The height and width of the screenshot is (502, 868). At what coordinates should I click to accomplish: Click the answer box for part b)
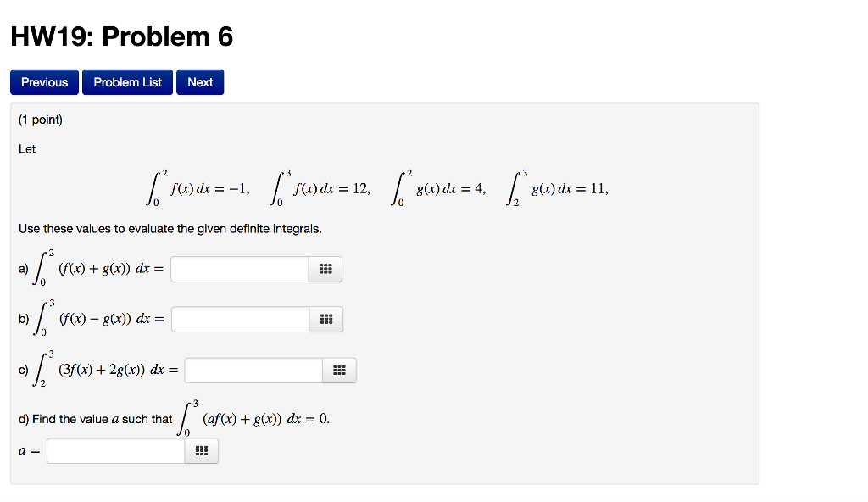click(240, 319)
